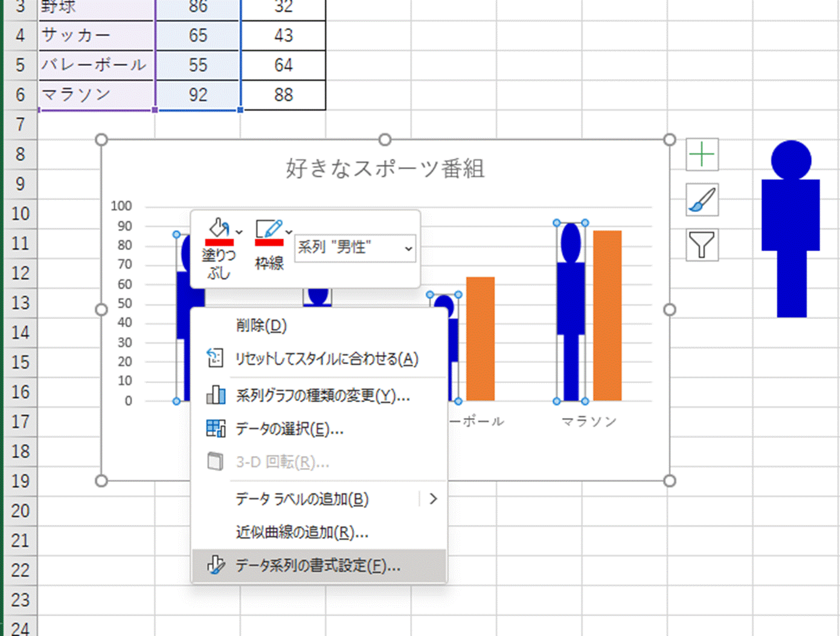The width and height of the screenshot is (840, 636).
Task: Select row header 23
Action: tap(20, 600)
